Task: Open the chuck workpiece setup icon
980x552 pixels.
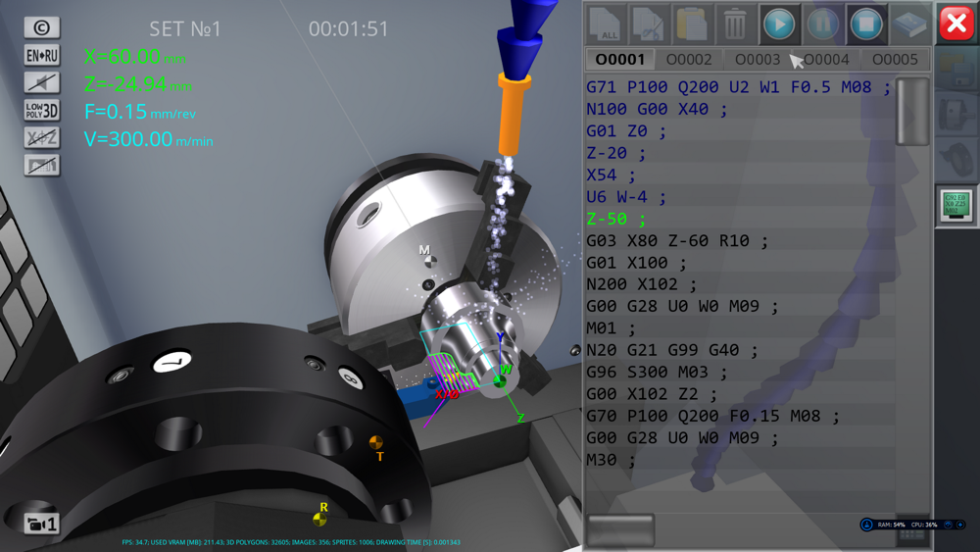Action: tap(955, 114)
